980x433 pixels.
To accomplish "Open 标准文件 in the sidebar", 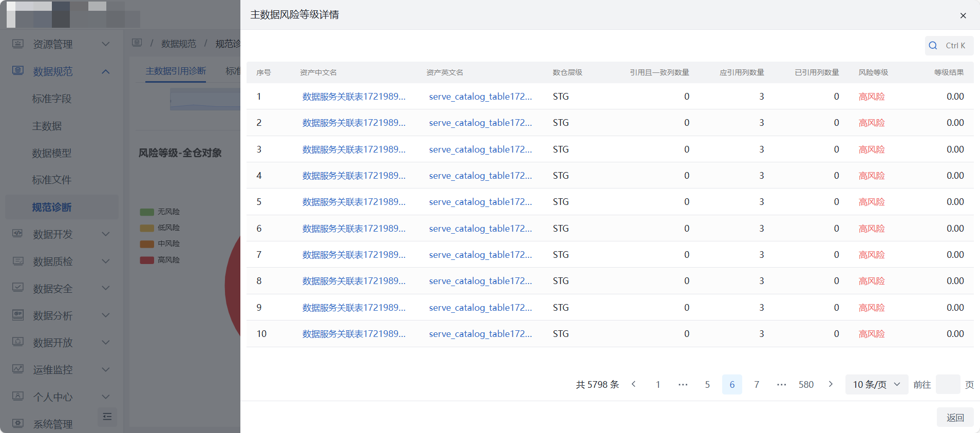I will (x=52, y=180).
